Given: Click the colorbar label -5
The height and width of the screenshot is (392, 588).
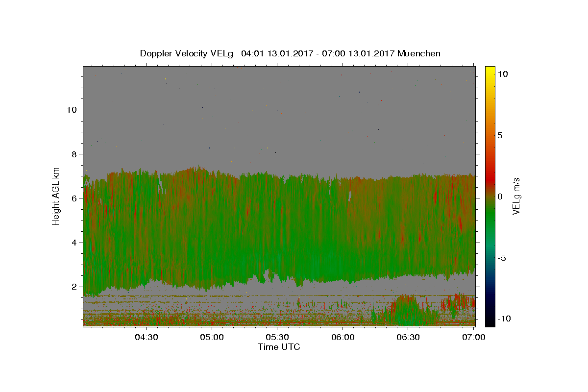Looking at the screenshot, I should [x=502, y=258].
